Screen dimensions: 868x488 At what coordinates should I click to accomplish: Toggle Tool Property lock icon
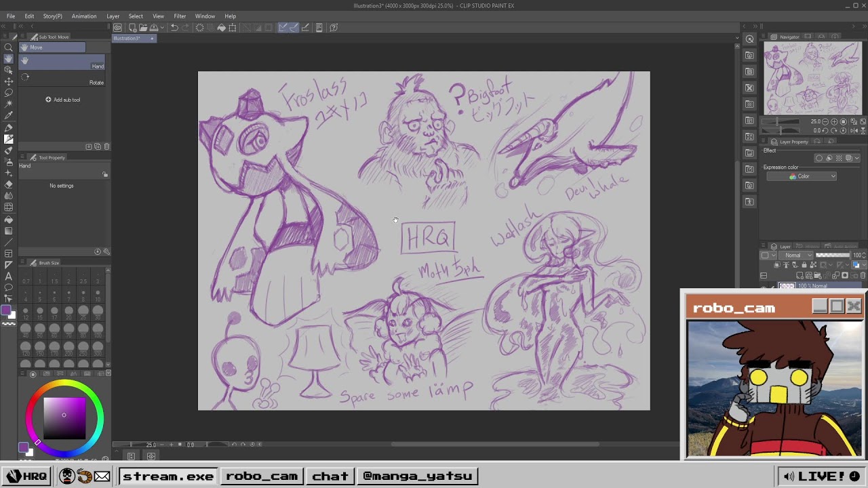pyautogui.click(x=105, y=175)
